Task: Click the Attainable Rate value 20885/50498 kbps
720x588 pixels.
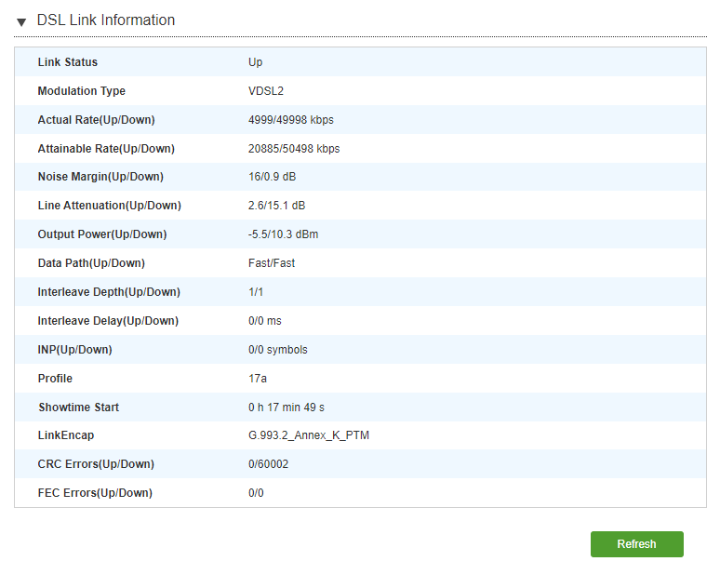Action: tap(294, 149)
